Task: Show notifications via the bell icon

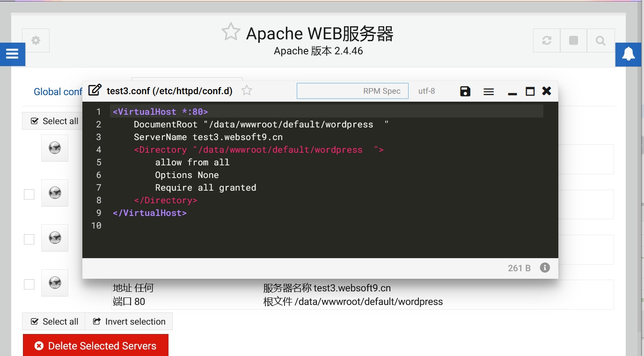Action: click(x=628, y=54)
